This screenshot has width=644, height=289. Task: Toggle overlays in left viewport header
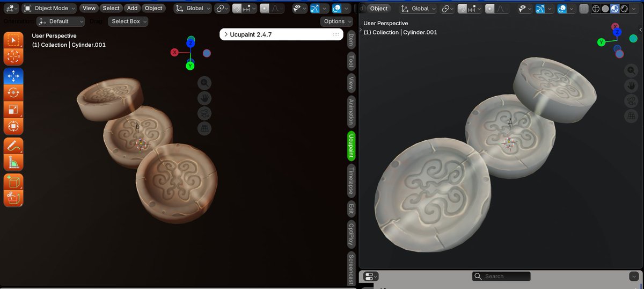pos(337,8)
